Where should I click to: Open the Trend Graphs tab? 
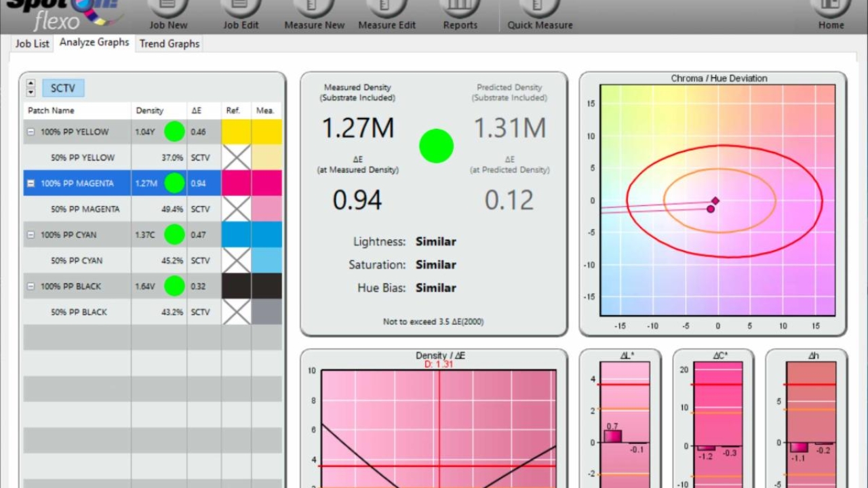[x=169, y=43]
